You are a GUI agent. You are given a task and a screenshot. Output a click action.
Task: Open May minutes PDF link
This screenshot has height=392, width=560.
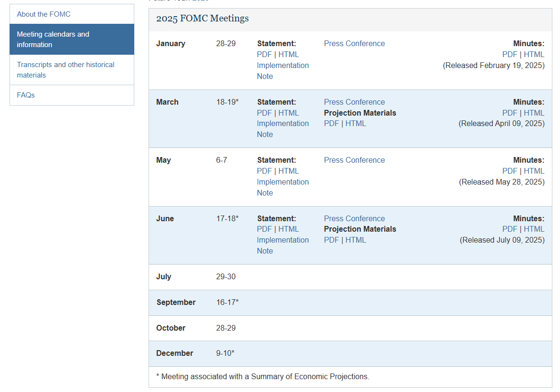click(x=510, y=171)
